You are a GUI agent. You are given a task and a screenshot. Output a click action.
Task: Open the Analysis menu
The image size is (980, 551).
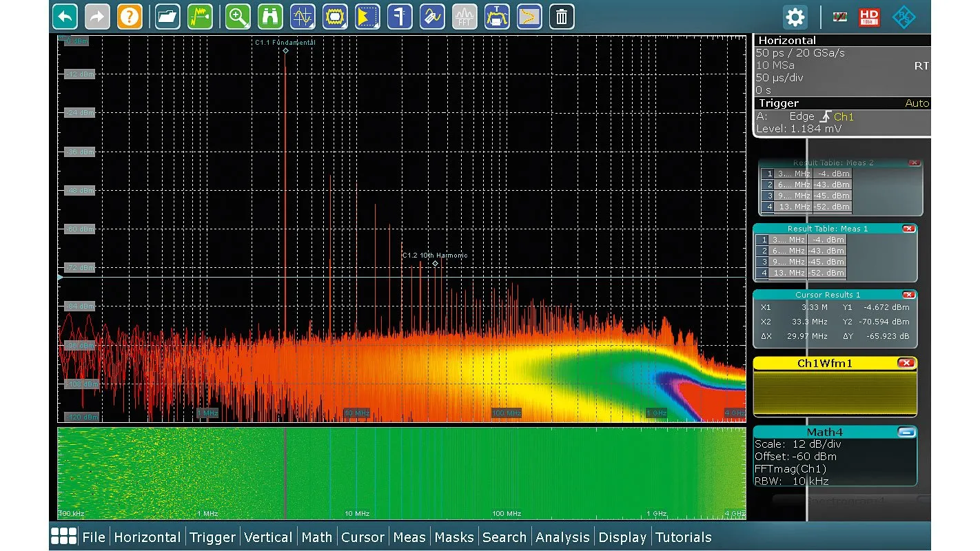(562, 537)
